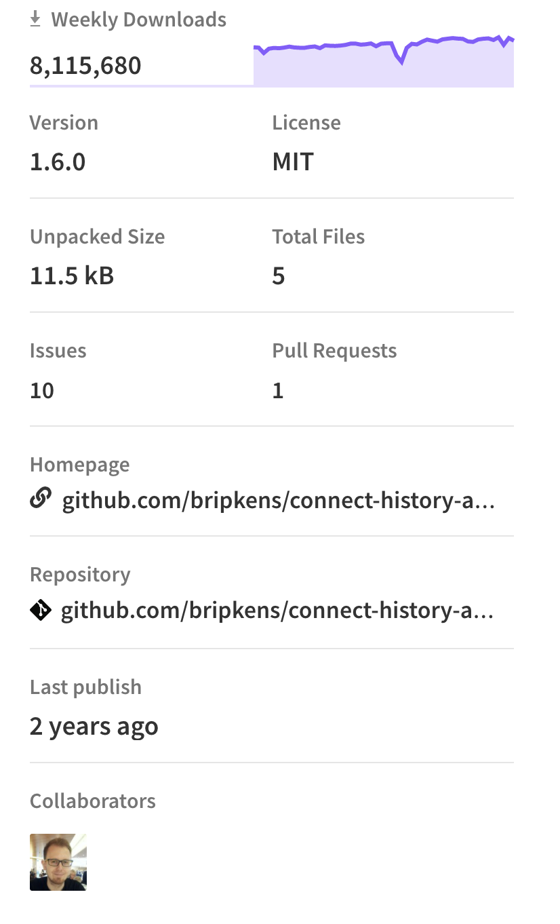Click the Unpacked Size value 11.5 kB
The width and height of the screenshot is (560, 924).
[72, 275]
